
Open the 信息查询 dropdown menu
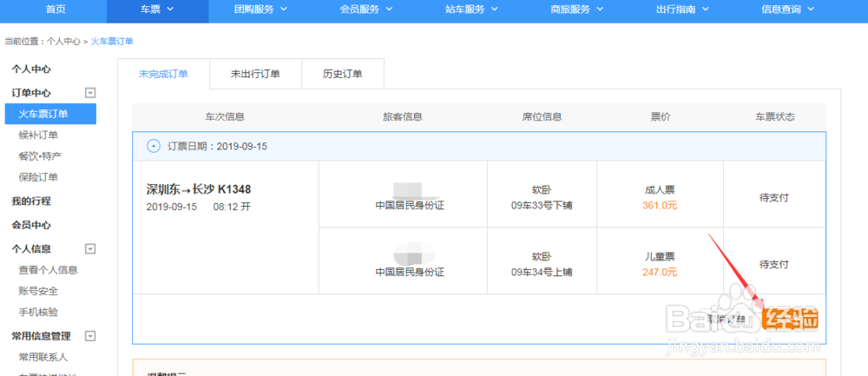coord(788,10)
